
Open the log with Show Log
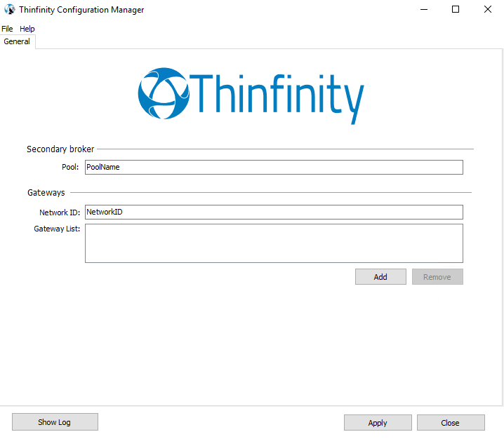point(55,422)
